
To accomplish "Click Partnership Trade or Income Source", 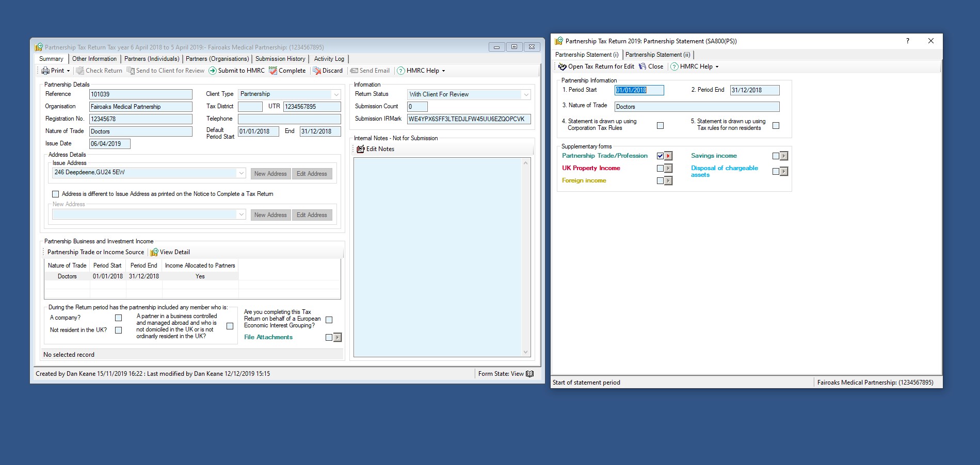I will 95,252.
